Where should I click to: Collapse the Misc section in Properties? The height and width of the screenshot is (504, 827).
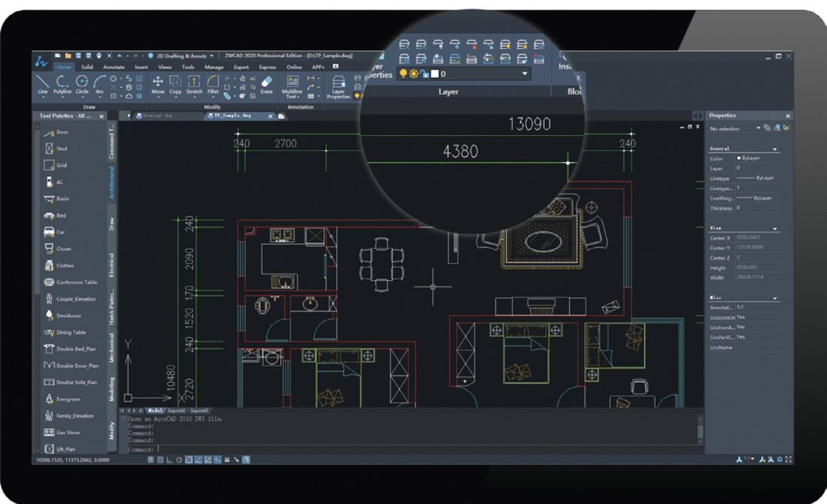point(775,298)
